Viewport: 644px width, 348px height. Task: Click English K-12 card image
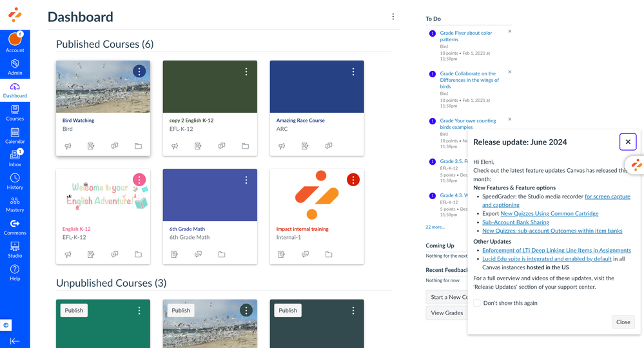103,195
